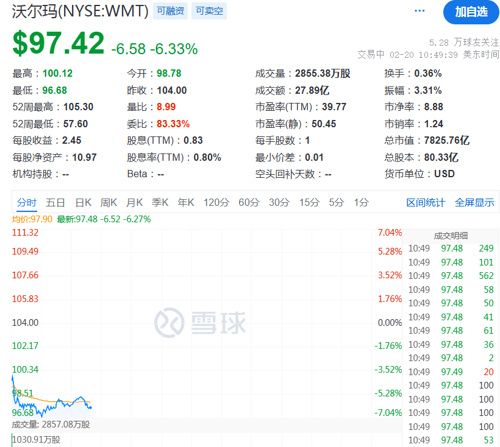Image resolution: width=500 pixels, height=447 pixels.
Task: Click the 货币单位 value USD
Action: [x=444, y=174]
